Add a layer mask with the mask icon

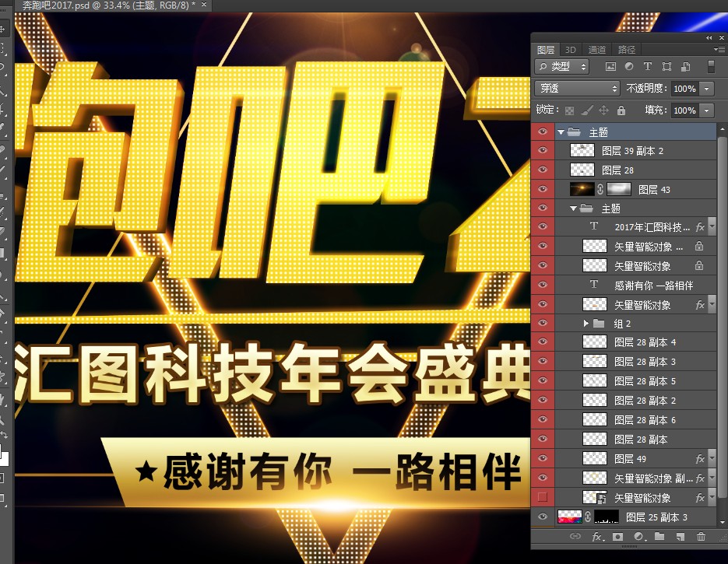[617, 537]
